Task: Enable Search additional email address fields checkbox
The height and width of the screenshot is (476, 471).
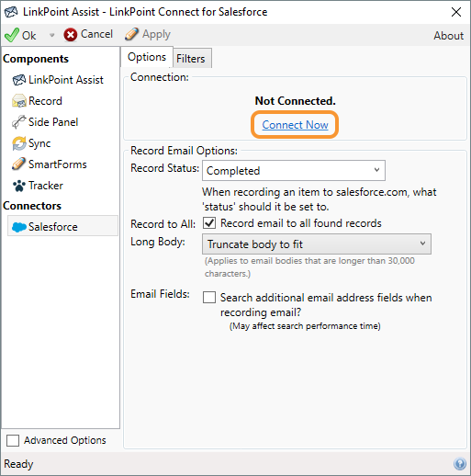Action: point(209,297)
